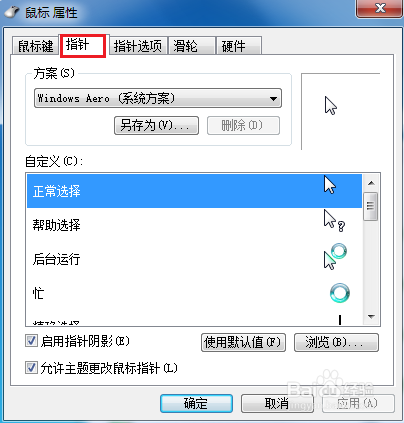Click the list scroll down arrow

pyautogui.click(x=371, y=317)
